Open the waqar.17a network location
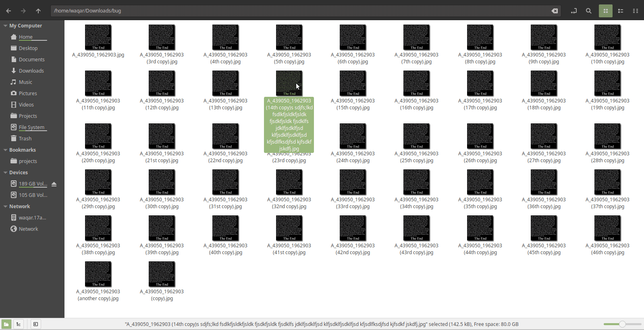The height and width of the screenshot is (330, 644). point(32,217)
